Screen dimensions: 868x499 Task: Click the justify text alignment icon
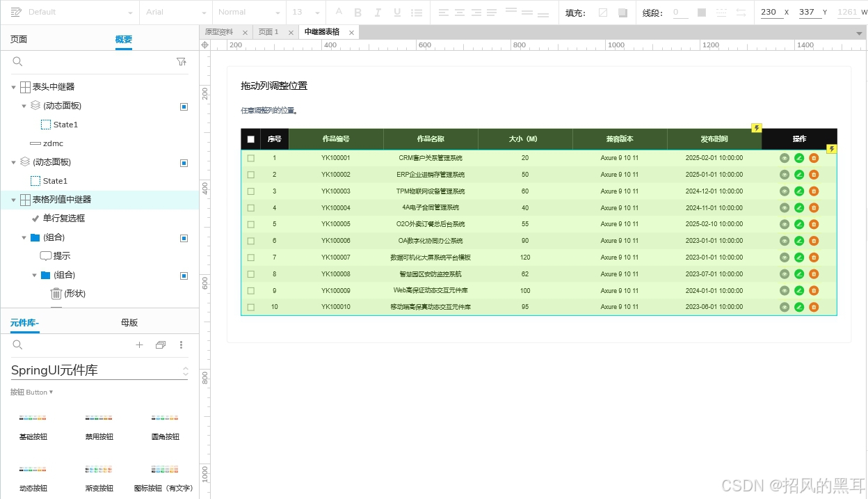492,13
